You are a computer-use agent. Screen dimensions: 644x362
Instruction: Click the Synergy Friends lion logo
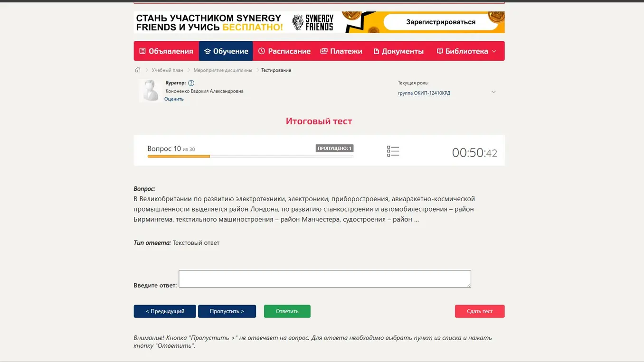(298, 22)
